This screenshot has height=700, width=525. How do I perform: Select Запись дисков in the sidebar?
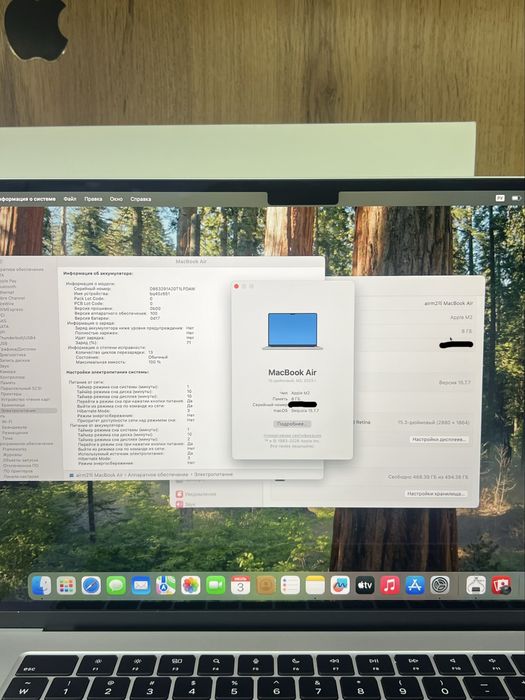coord(15,360)
